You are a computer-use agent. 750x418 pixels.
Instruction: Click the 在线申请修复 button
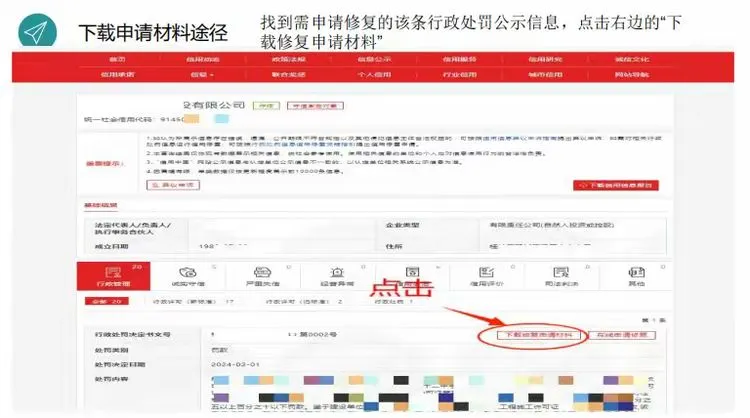click(x=622, y=336)
